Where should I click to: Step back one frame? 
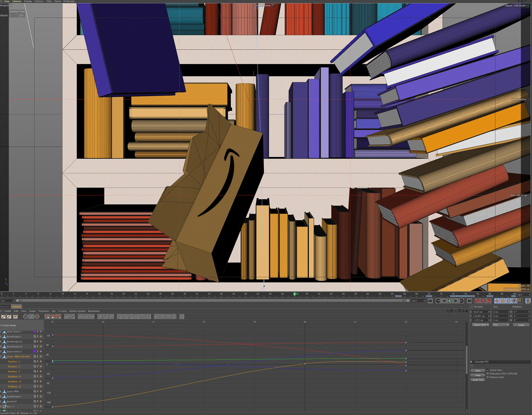(x=444, y=301)
